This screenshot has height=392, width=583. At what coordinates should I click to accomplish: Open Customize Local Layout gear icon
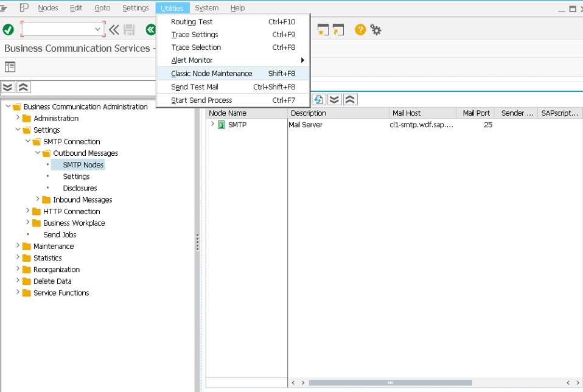[x=375, y=30]
